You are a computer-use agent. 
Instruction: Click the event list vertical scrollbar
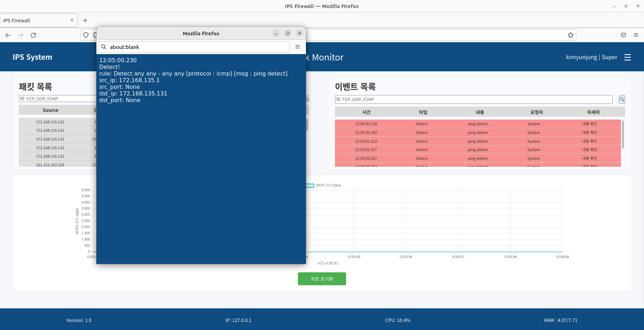tap(623, 135)
